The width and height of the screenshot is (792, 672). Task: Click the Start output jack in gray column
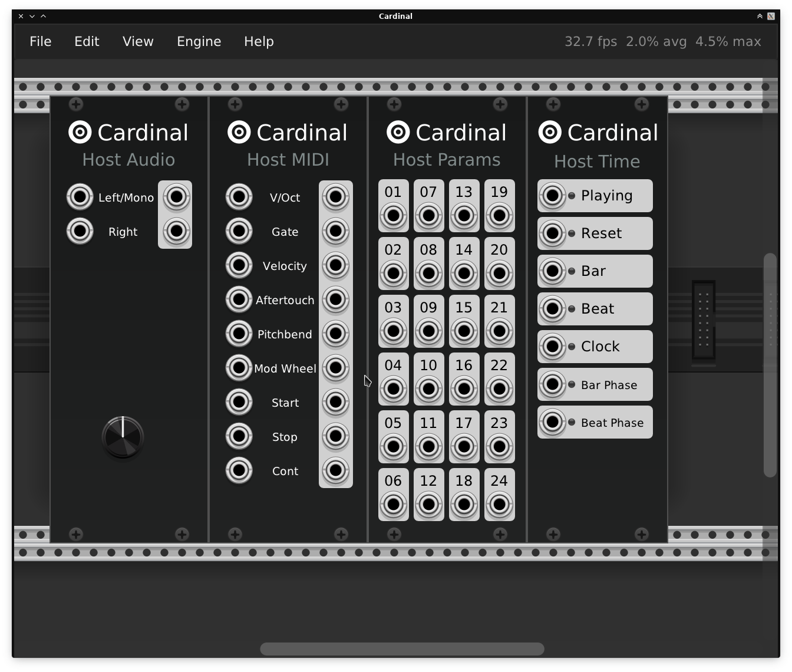[336, 402]
